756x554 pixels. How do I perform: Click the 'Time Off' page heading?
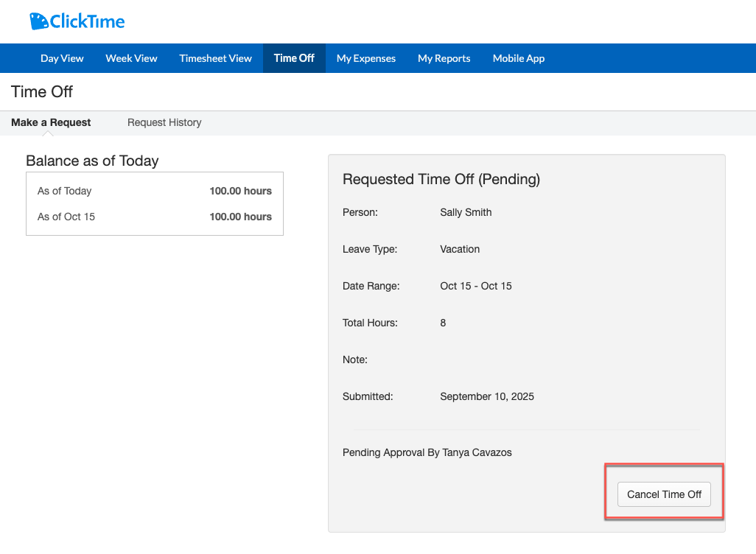click(42, 91)
